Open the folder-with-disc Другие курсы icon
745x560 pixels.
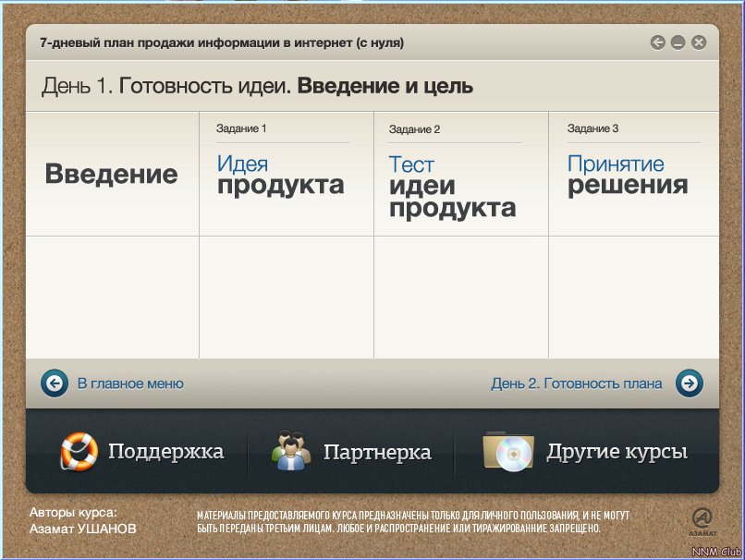[507, 451]
